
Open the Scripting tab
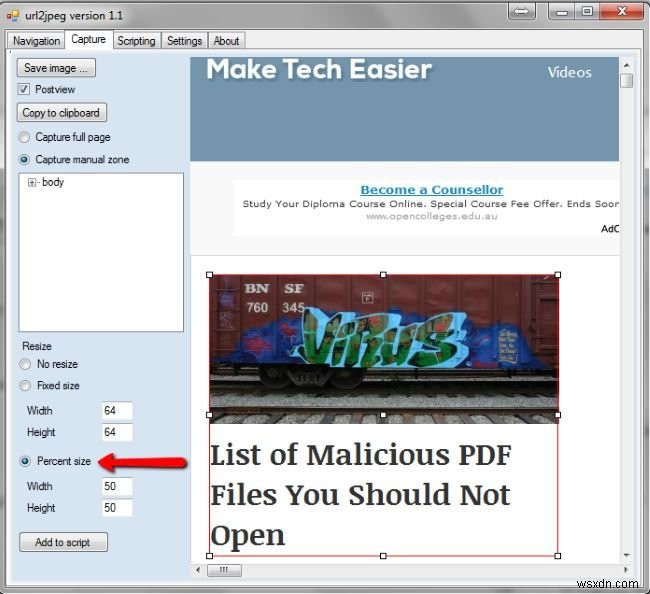coord(136,41)
